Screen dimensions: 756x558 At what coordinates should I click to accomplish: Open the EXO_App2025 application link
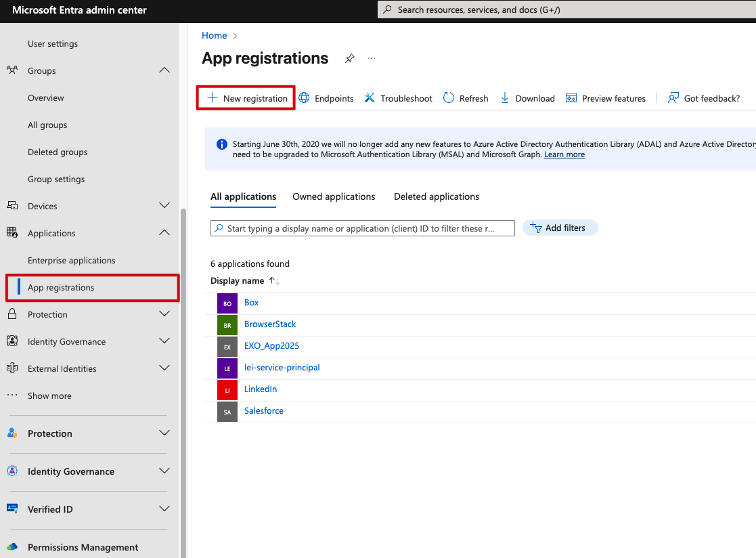coord(271,346)
